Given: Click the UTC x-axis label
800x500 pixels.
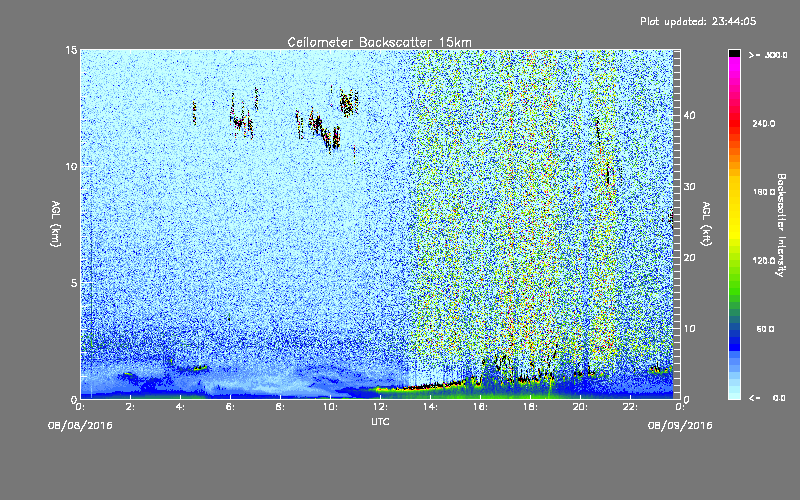Looking at the screenshot, I should pyautogui.click(x=380, y=421).
